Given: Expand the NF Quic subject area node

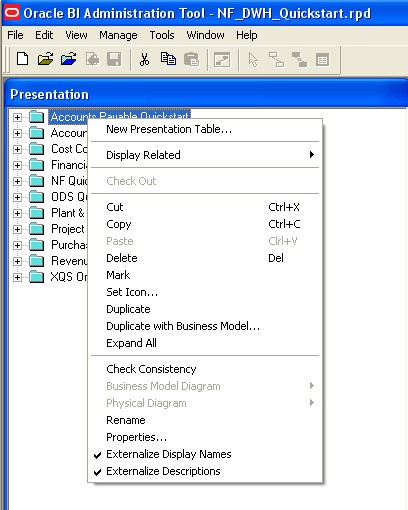Looking at the screenshot, I should (17, 181).
